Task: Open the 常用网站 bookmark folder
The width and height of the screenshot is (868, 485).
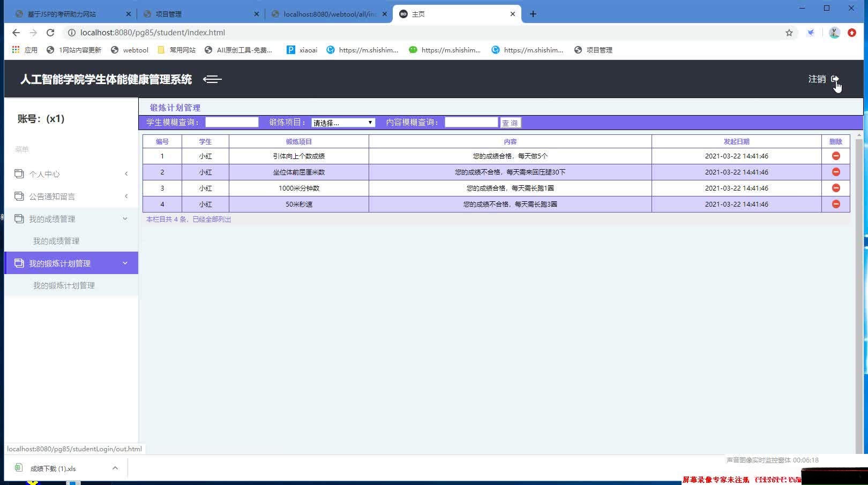Action: 176,50
